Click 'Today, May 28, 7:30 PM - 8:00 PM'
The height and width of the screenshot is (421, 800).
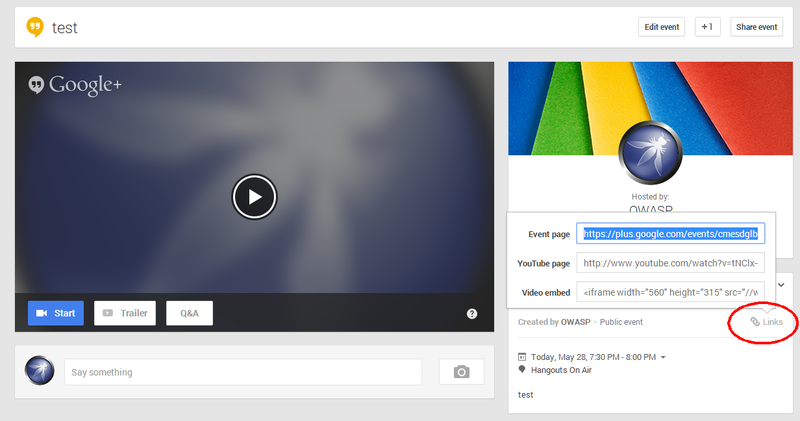tap(593, 357)
